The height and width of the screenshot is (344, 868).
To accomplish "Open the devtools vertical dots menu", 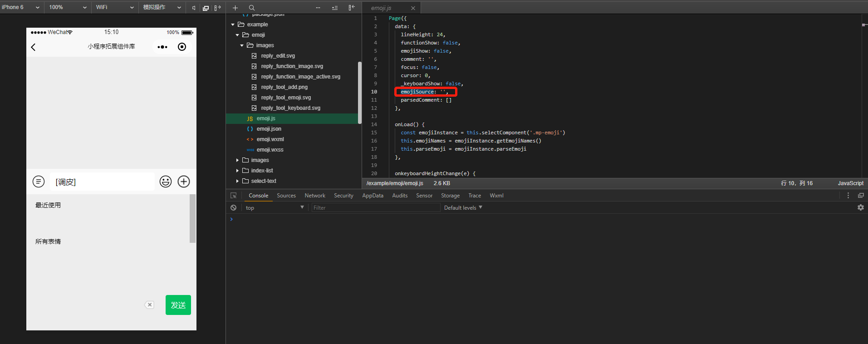I will point(848,196).
